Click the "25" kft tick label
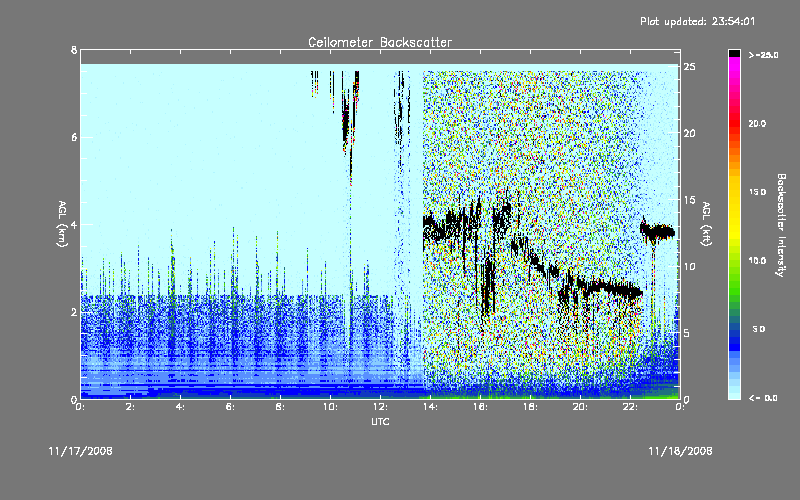 690,67
